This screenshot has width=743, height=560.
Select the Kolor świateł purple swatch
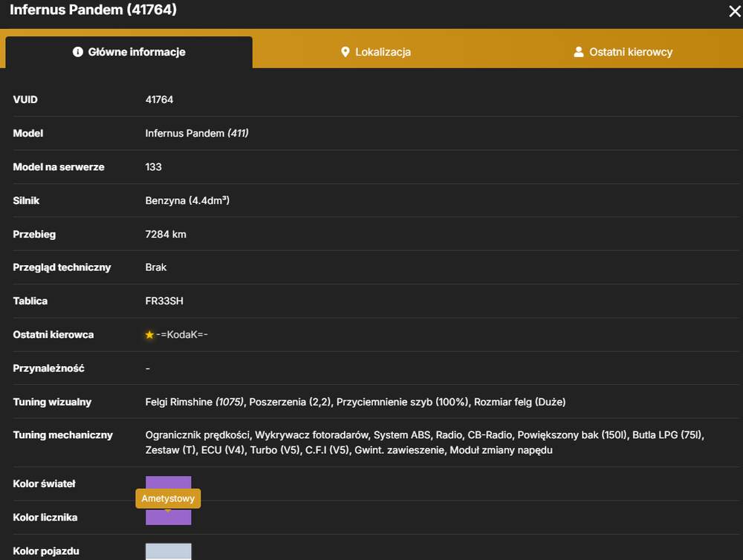[x=168, y=482]
